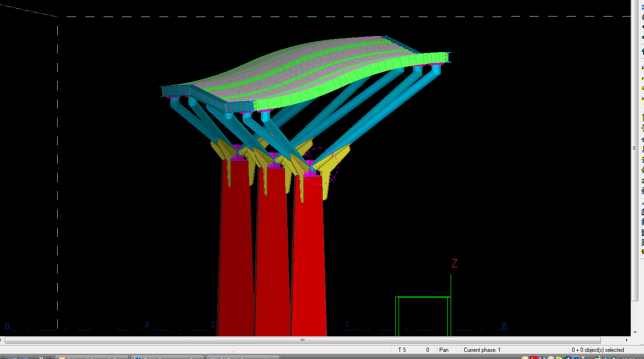Click the horizontal scrollbar right arrow
644x359 pixels.
(627, 340)
